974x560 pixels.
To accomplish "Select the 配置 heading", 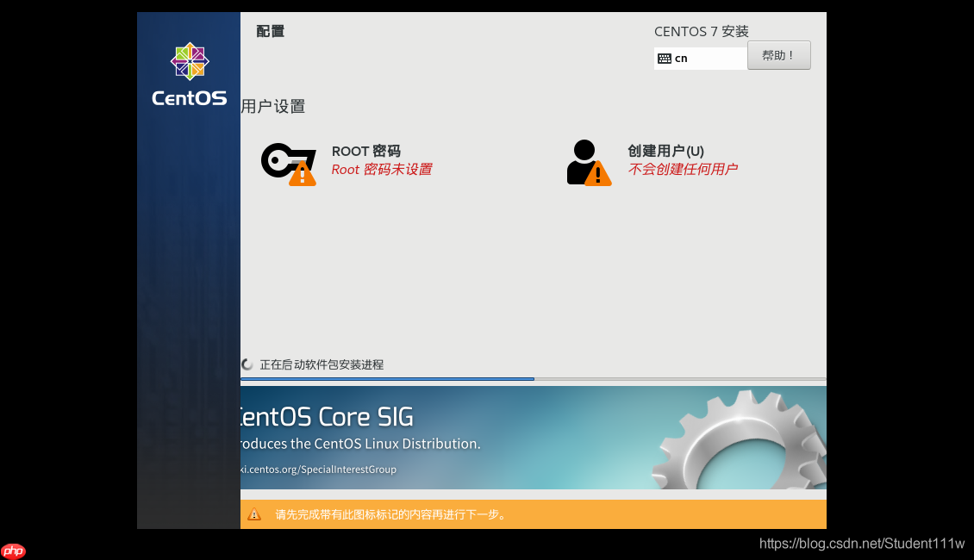I will point(270,31).
